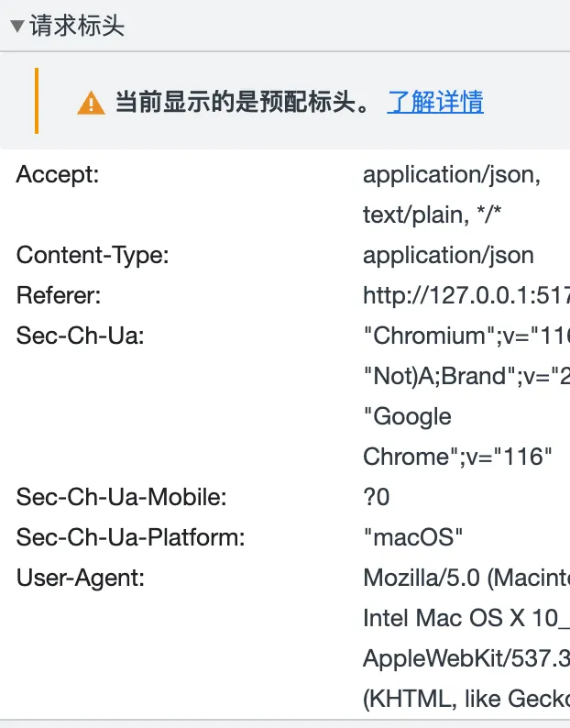Click the ?0 header value
570x728 pixels.
point(377,497)
